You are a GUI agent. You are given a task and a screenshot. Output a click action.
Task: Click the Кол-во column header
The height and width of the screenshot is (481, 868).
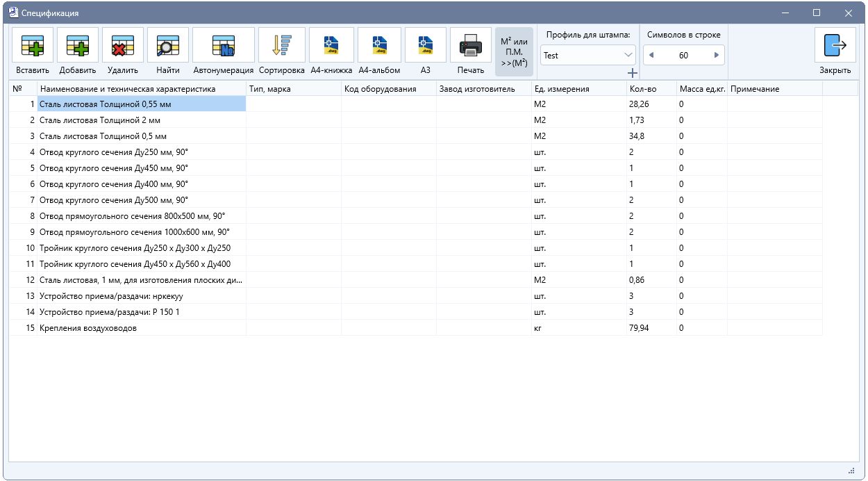pos(651,89)
